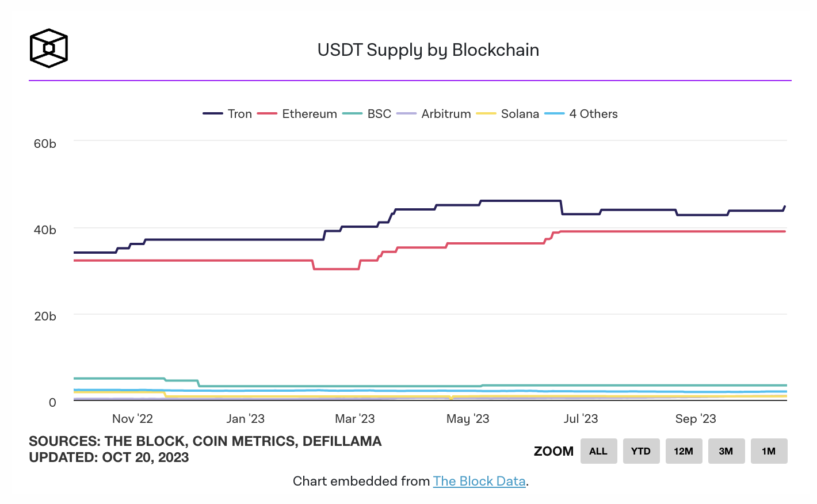Screen dimensions: 817x504
Task: Switch zoom to 3M
Action: 726,451
